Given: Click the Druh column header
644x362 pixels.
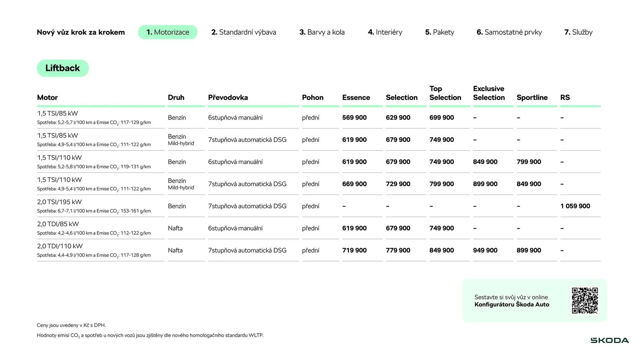Looking at the screenshot, I should tap(176, 98).
